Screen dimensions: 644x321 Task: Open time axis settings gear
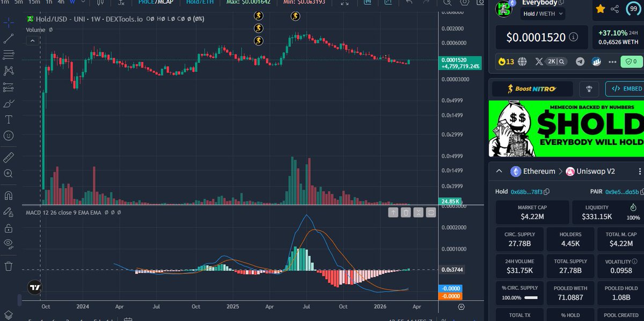click(x=461, y=307)
